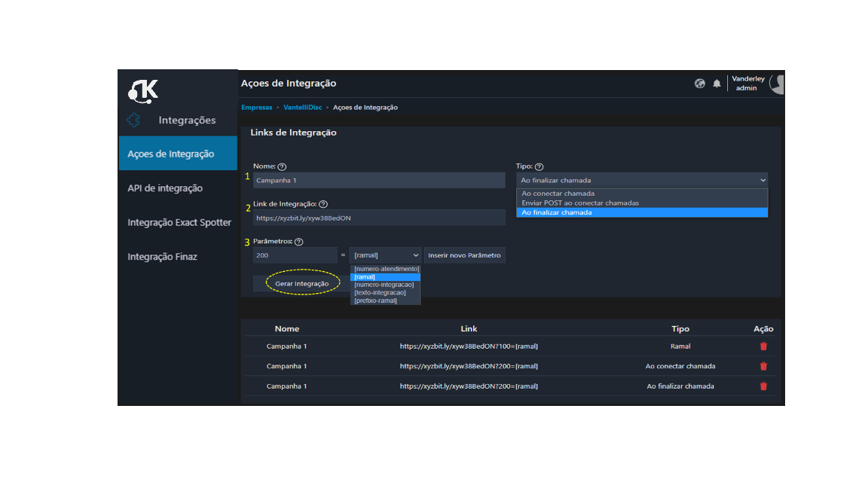Screen dimensions: 868x488
Task: Click the Ação column header
Action: (x=763, y=328)
